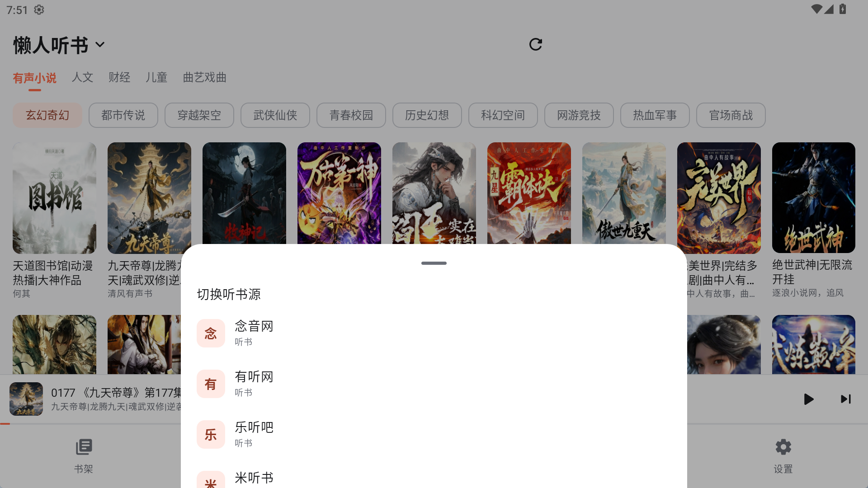Open the 设置 settings tab
868x488 pixels.
click(x=783, y=455)
